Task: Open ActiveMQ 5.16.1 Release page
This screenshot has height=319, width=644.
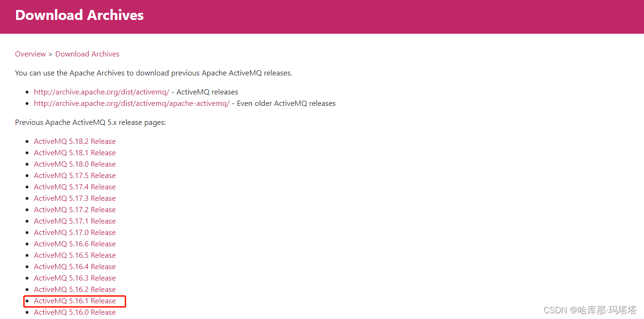Action: tap(75, 301)
